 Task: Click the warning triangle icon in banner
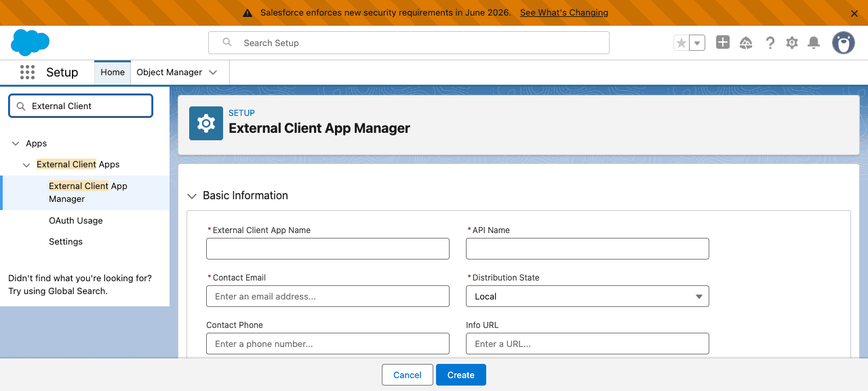(x=248, y=13)
